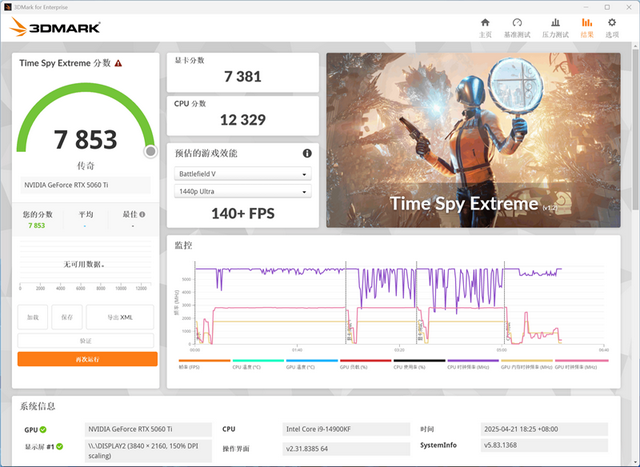Screen dimensions: 640x467
Task: Click the SystemInfo version v5.83.1368
Action: tap(544, 445)
